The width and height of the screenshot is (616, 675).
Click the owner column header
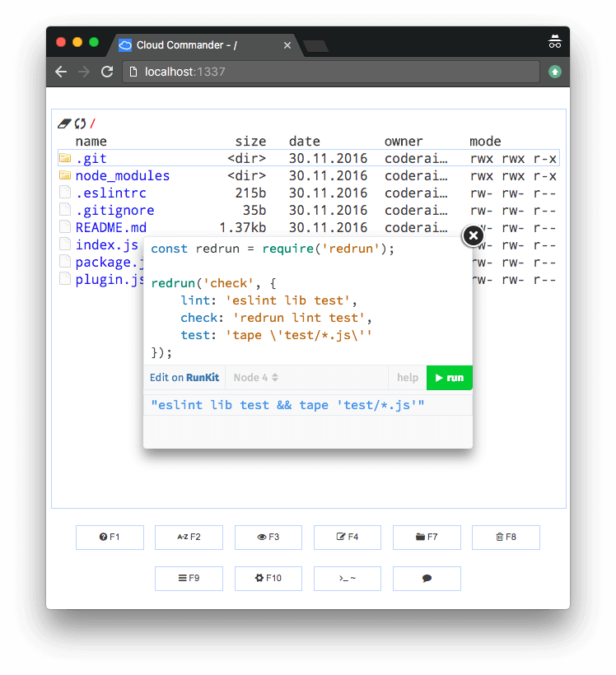click(404, 142)
